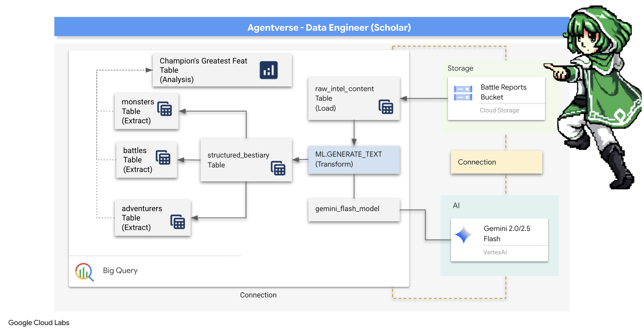The width and height of the screenshot is (644, 335).
Task: Click the Agentverse Data Engineer title banner
Action: (x=329, y=27)
